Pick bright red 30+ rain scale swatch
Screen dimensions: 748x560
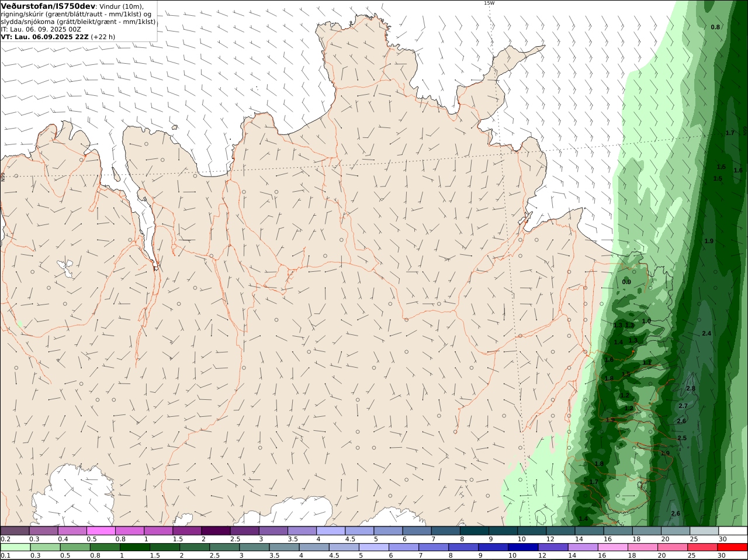click(732, 547)
